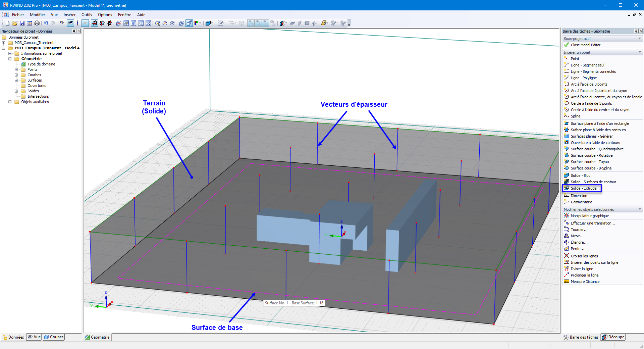Screen dimensions: 644x349
Task: Click the Miroir tool icon
Action: pos(567,236)
